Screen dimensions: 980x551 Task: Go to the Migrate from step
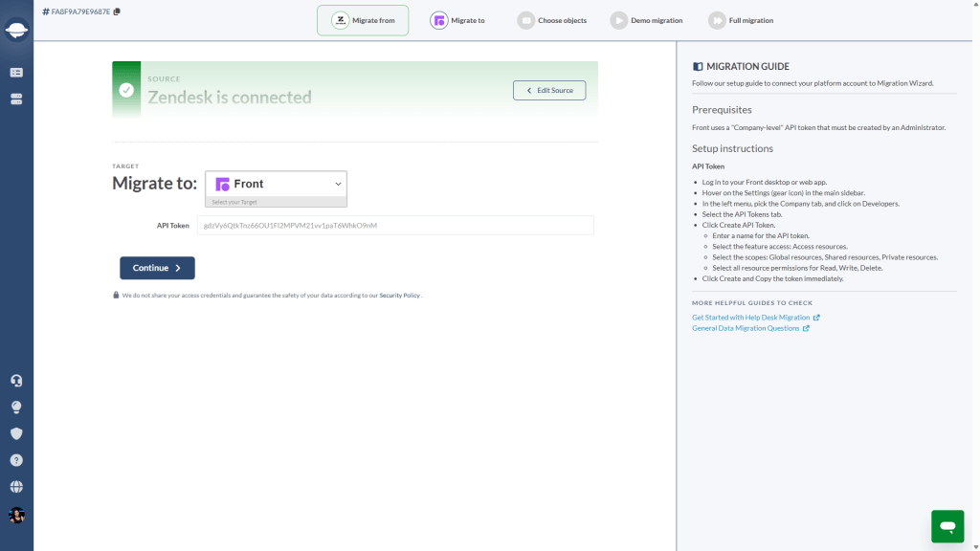pyautogui.click(x=363, y=21)
